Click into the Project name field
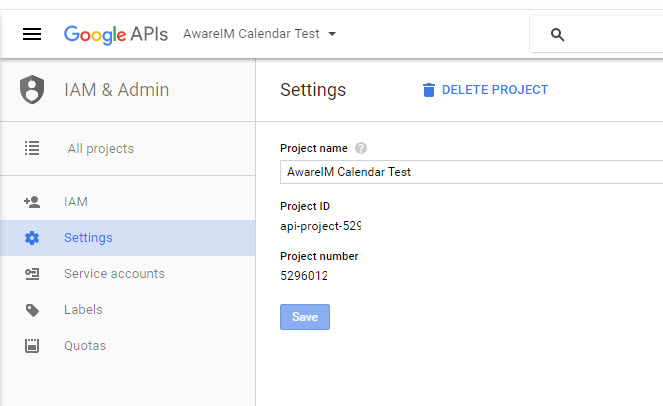This screenshot has width=663, height=406. click(471, 172)
